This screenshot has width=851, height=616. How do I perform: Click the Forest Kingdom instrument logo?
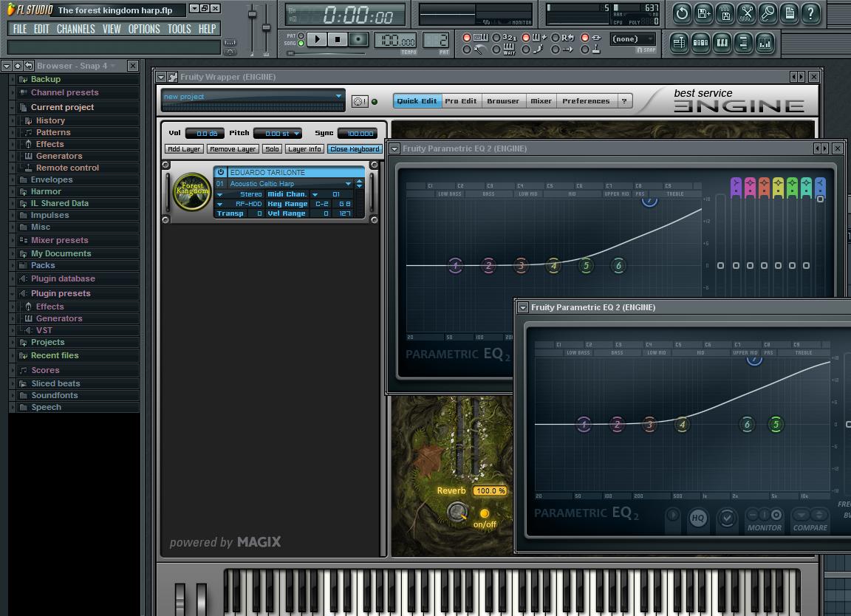coord(191,191)
